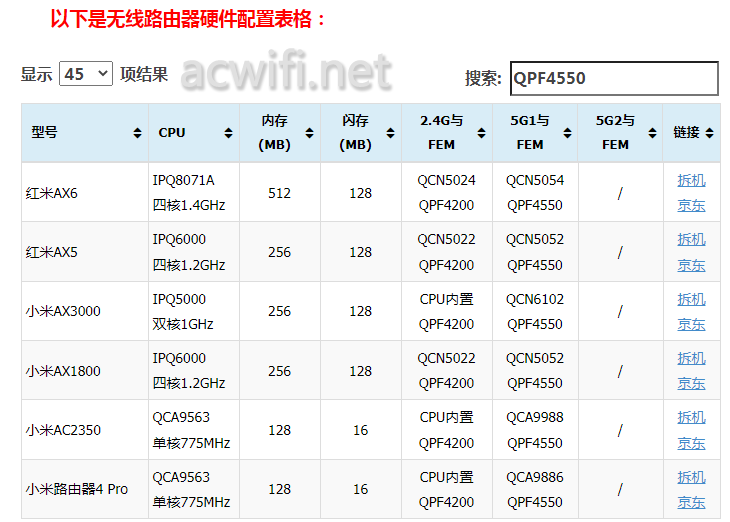Open 京东 link for 红米AX5

pyautogui.click(x=691, y=265)
